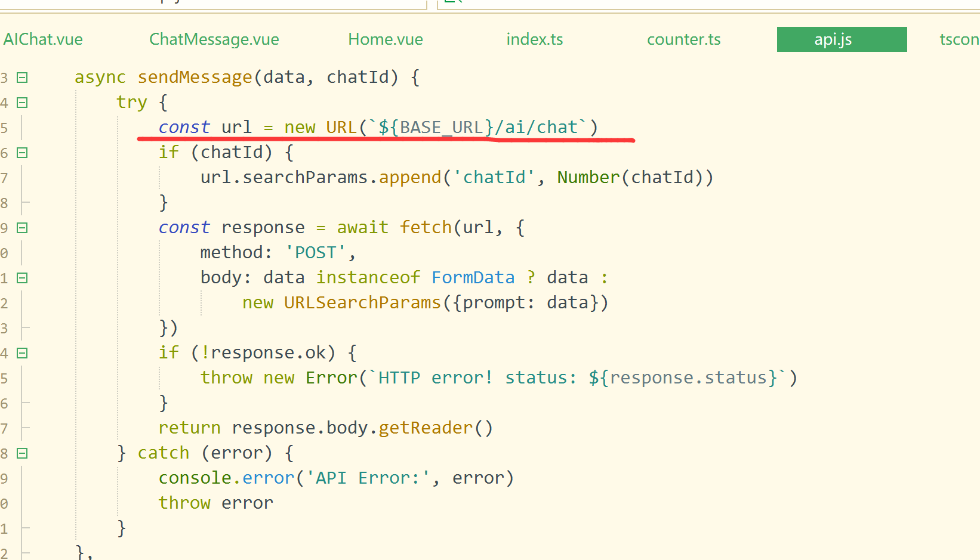Click the append method call
Image resolution: width=980 pixels, height=560 pixels.
tap(410, 178)
